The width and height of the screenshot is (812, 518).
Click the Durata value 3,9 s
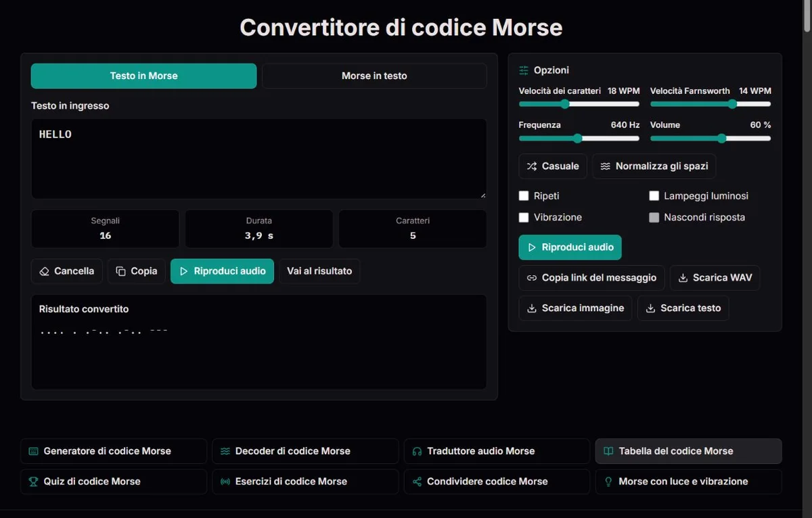pos(259,236)
